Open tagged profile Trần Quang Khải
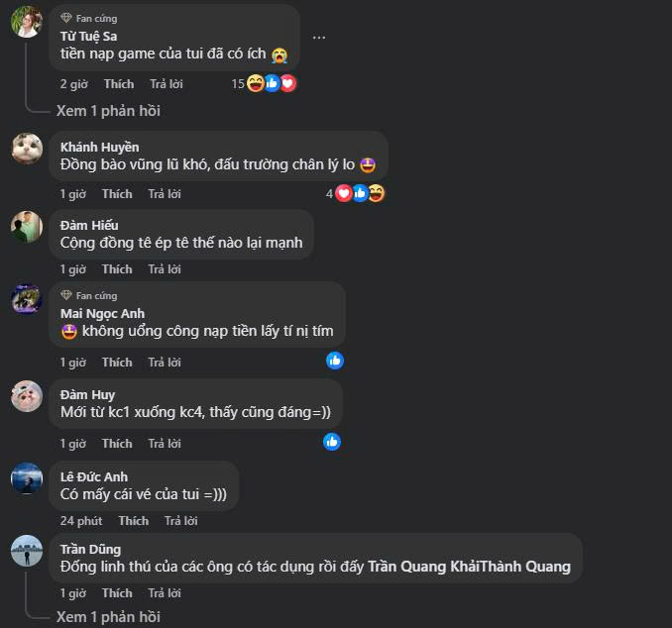The height and width of the screenshot is (628, 672). point(423,567)
